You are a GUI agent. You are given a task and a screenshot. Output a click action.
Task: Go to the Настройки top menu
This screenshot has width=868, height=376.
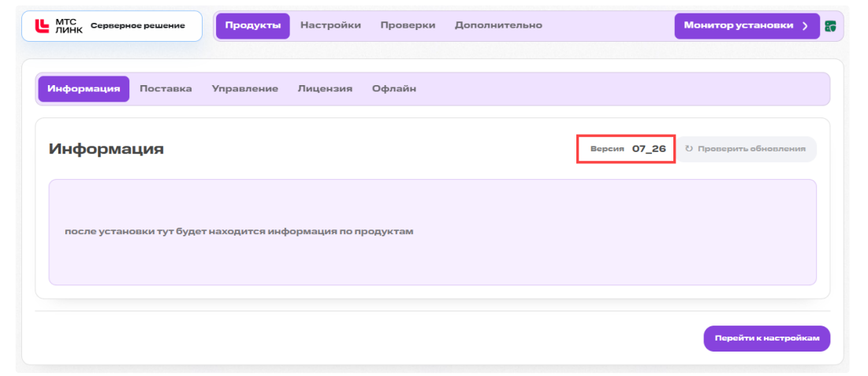pyautogui.click(x=330, y=25)
